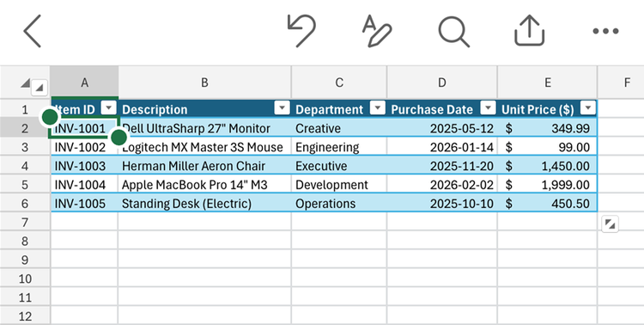Select the Dell UltraSharp 27" Monitor cell

(205, 128)
